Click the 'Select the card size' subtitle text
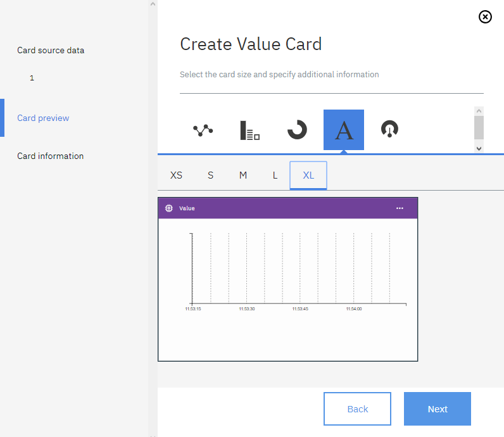The image size is (504, 437). coord(279,75)
